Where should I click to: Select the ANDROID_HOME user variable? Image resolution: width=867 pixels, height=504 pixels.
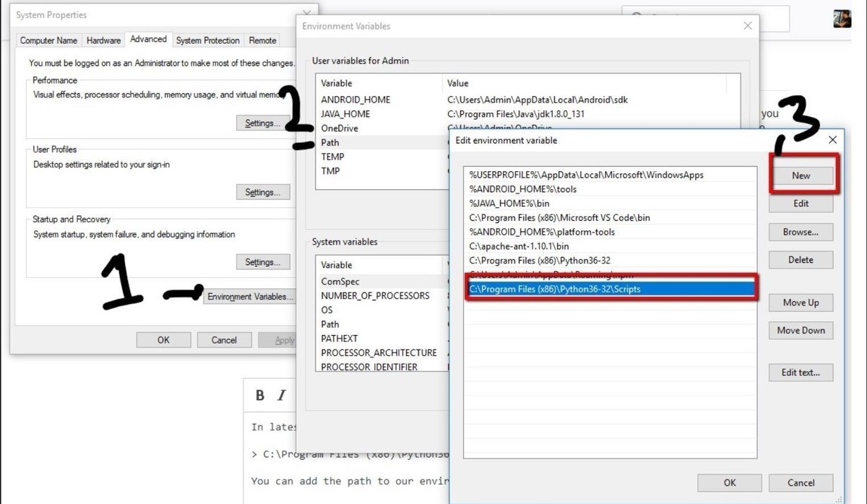click(355, 100)
